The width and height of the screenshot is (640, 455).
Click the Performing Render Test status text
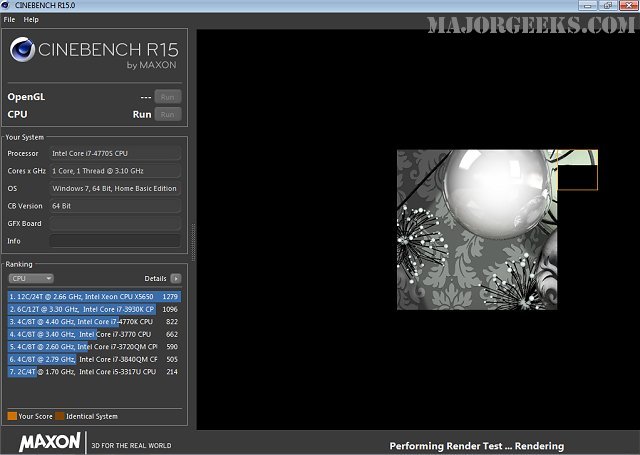coord(477,446)
